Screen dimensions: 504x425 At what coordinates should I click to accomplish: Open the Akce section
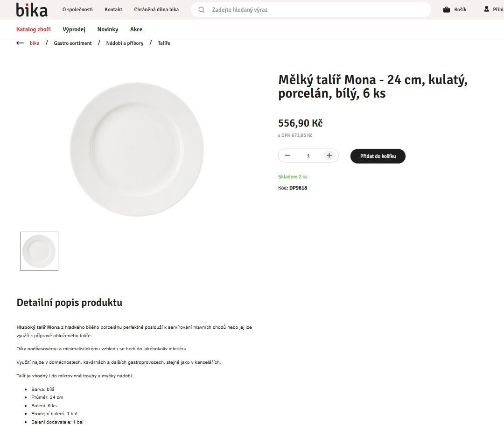point(136,29)
